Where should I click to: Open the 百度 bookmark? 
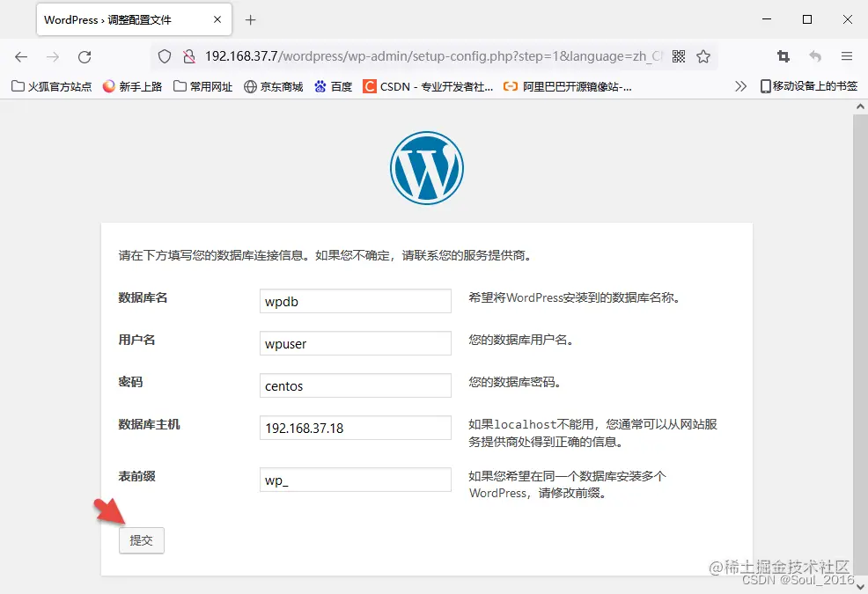[334, 86]
